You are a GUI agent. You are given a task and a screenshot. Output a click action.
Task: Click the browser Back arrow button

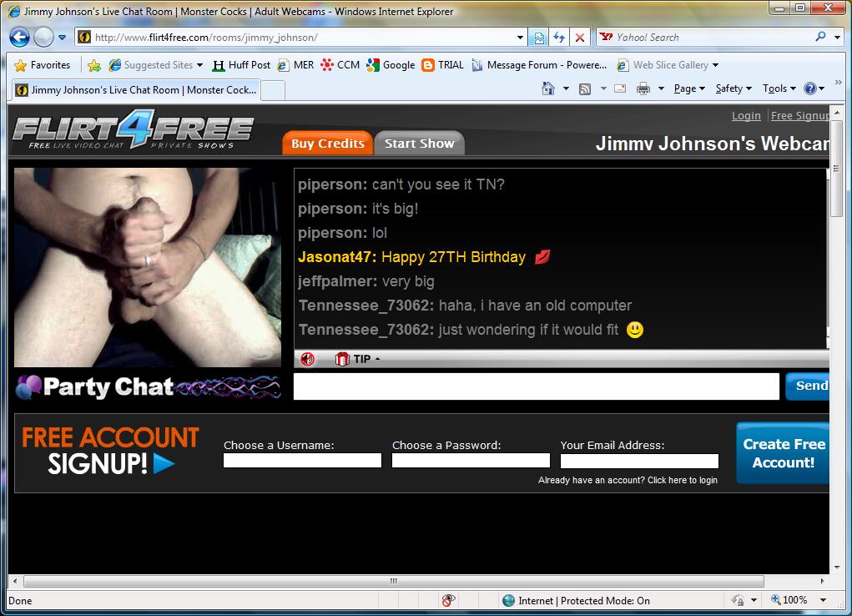click(19, 38)
